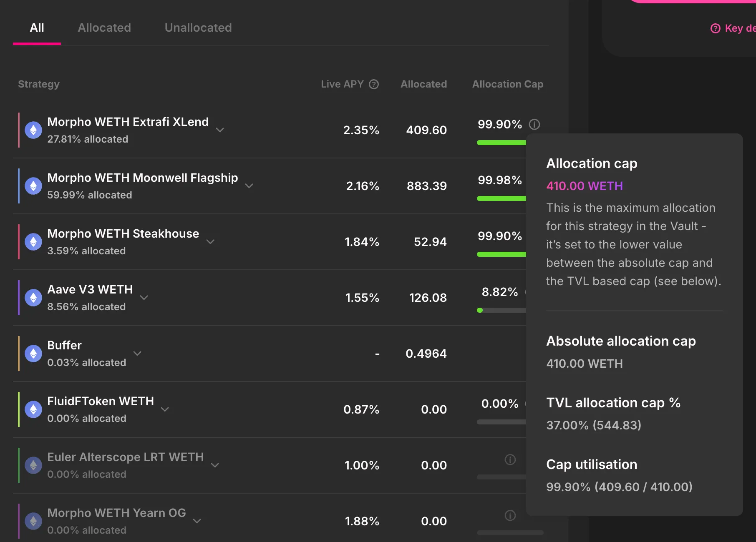756x542 pixels.
Task: Select the All tab
Action: (x=37, y=28)
